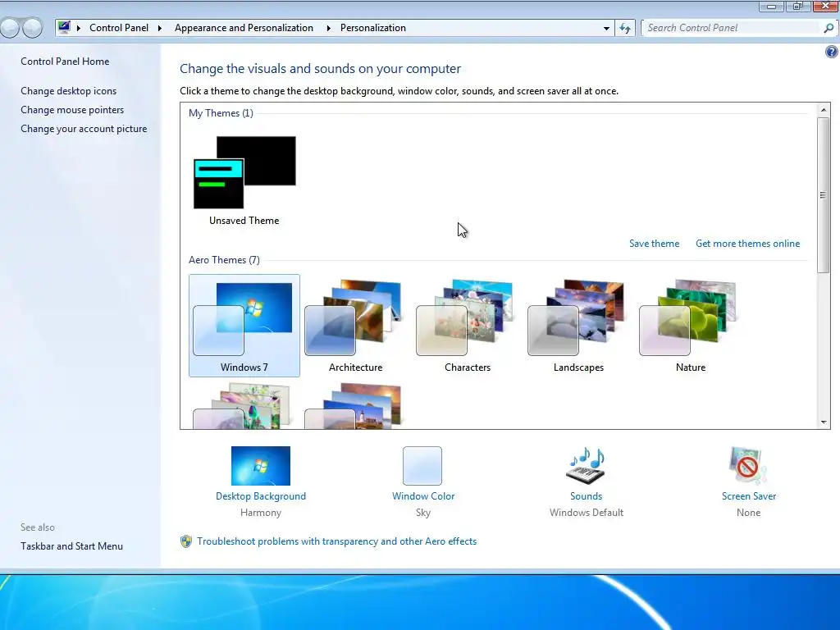The image size is (840, 630).
Task: Open the Screen Saver icon
Action: 748,466
